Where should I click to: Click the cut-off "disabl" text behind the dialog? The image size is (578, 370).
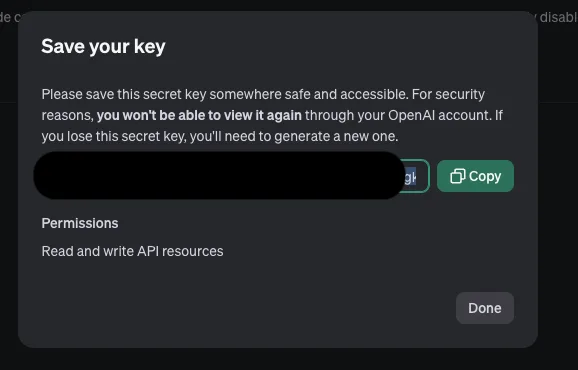pos(558,17)
